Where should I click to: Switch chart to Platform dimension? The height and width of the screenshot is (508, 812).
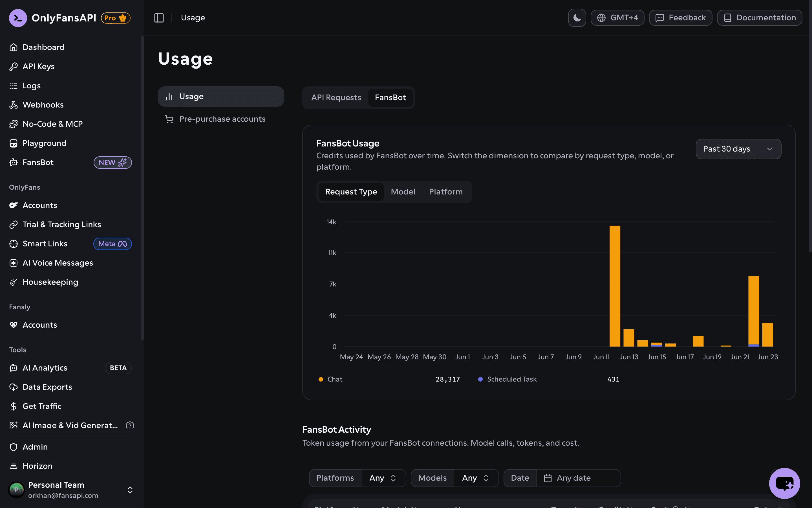pyautogui.click(x=445, y=192)
